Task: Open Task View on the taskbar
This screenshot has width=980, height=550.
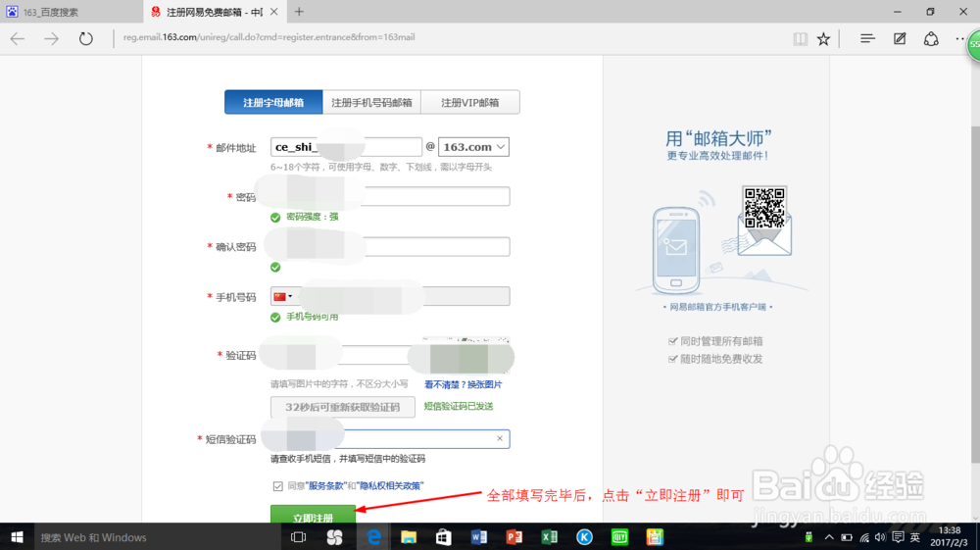Action: click(x=299, y=537)
